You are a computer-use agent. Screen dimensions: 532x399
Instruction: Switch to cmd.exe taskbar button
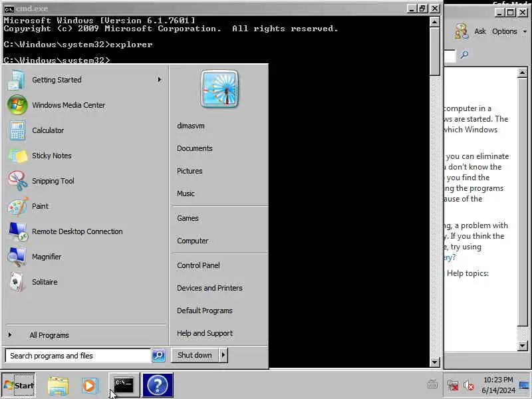pos(124,385)
